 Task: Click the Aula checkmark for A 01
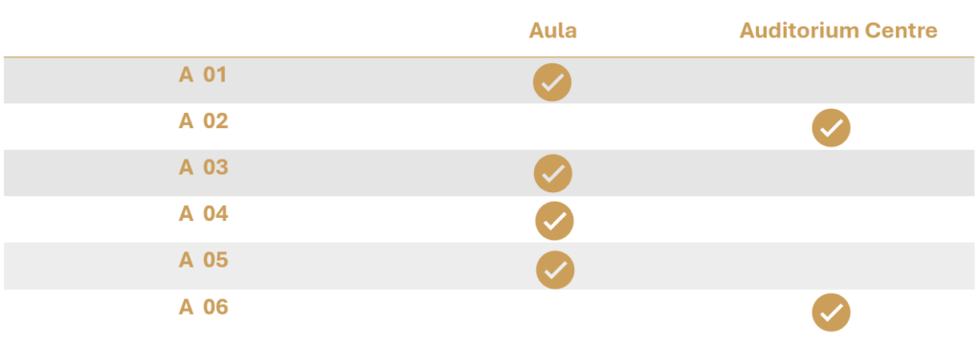coord(552,82)
